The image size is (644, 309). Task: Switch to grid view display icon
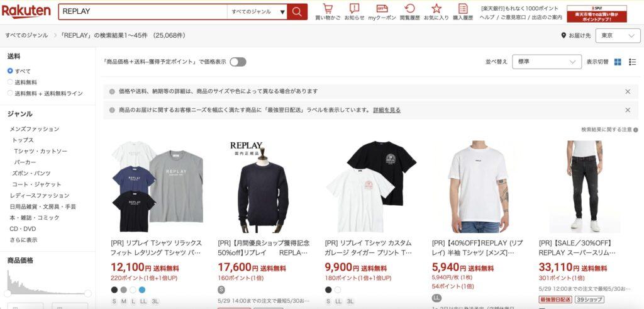pos(618,62)
